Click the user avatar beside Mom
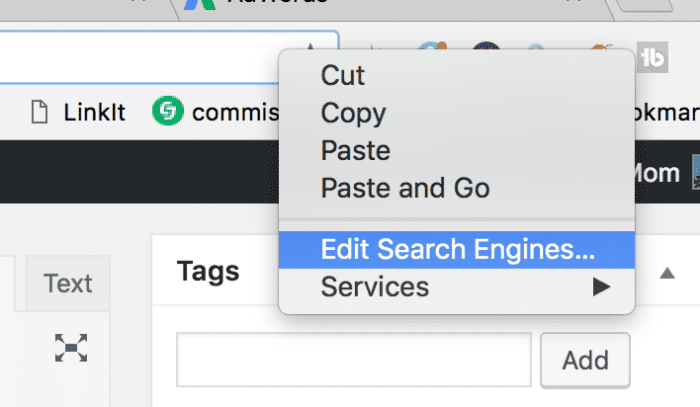The height and width of the screenshot is (407, 700). click(696, 172)
